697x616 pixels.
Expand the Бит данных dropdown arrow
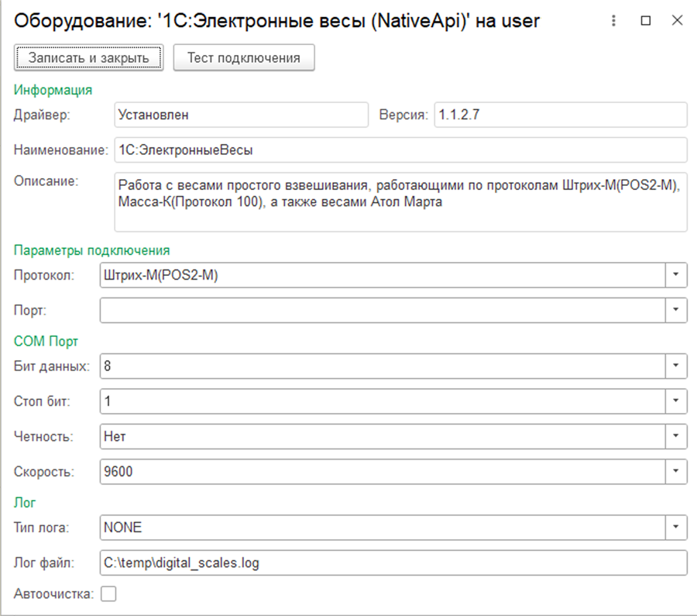[x=675, y=366]
